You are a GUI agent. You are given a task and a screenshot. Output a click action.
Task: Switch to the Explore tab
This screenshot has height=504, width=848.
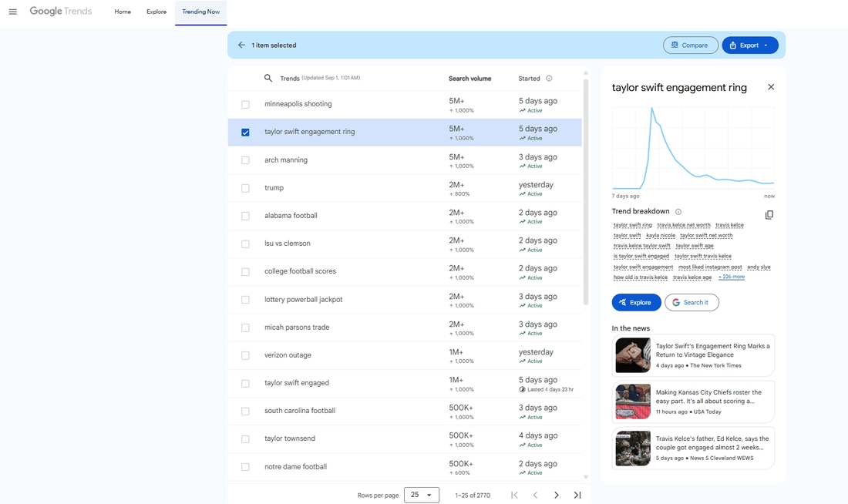point(156,12)
